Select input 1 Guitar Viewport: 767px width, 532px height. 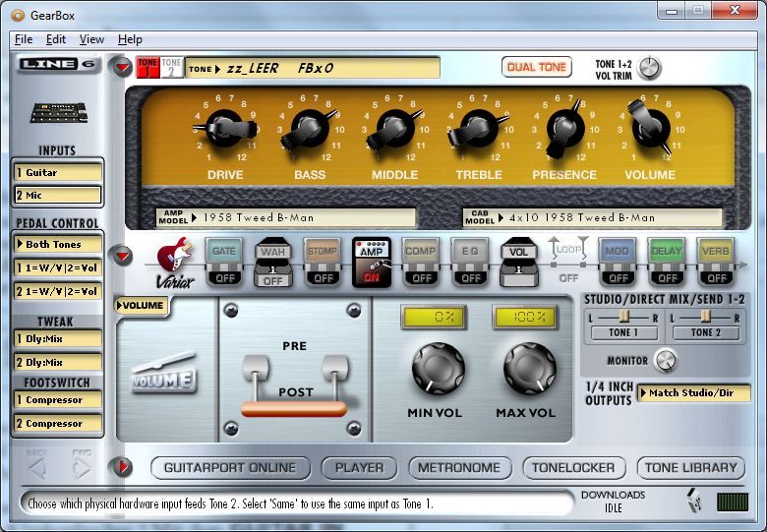(58, 172)
